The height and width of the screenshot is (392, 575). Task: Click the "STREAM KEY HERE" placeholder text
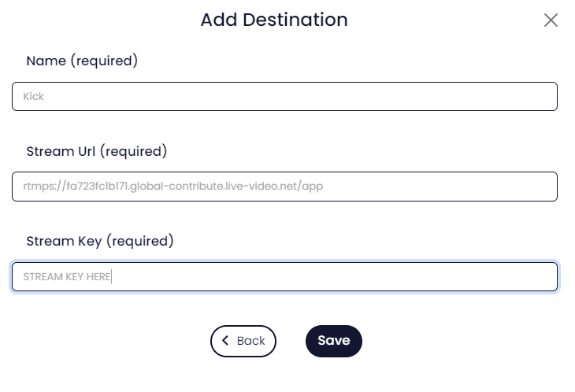67,277
